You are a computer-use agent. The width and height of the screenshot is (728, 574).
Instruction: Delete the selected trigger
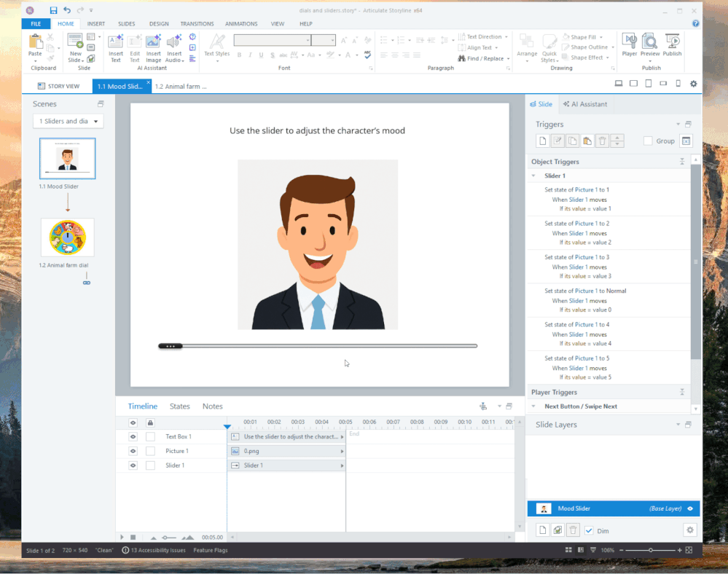(x=602, y=141)
